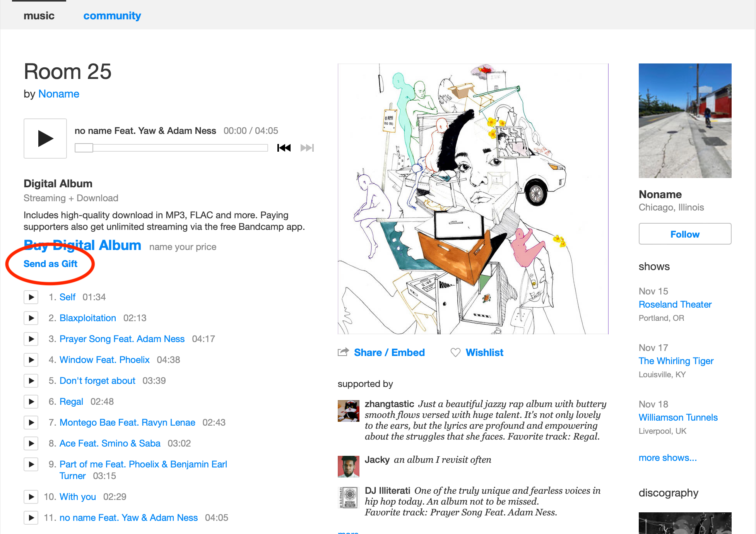Play the current track with the large play button
The width and height of the screenshot is (756, 534).
(45, 139)
